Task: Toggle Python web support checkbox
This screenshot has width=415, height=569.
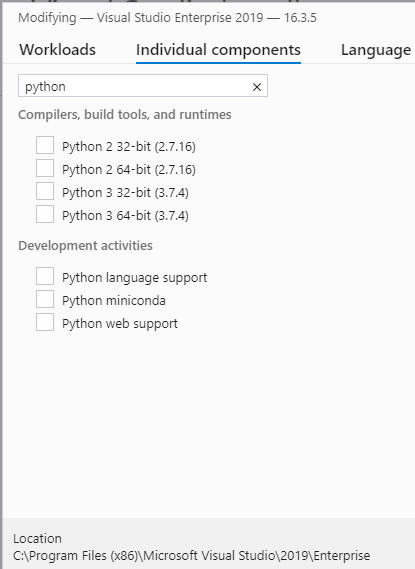Action: 45,322
